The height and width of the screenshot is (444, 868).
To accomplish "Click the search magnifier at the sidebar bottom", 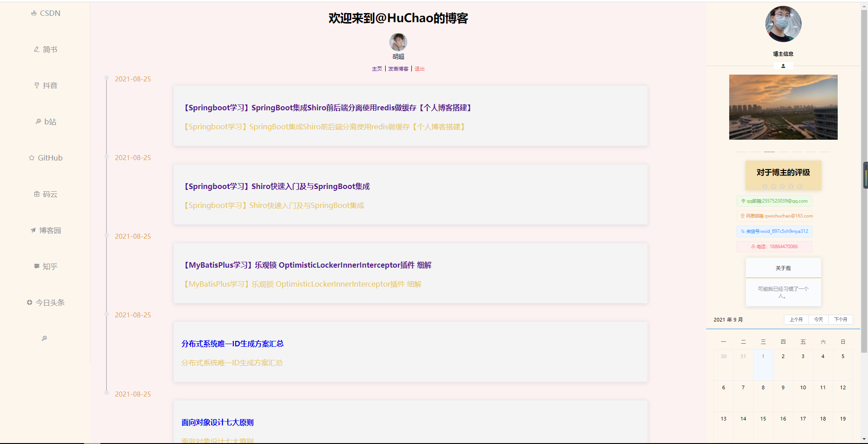I will [44, 338].
